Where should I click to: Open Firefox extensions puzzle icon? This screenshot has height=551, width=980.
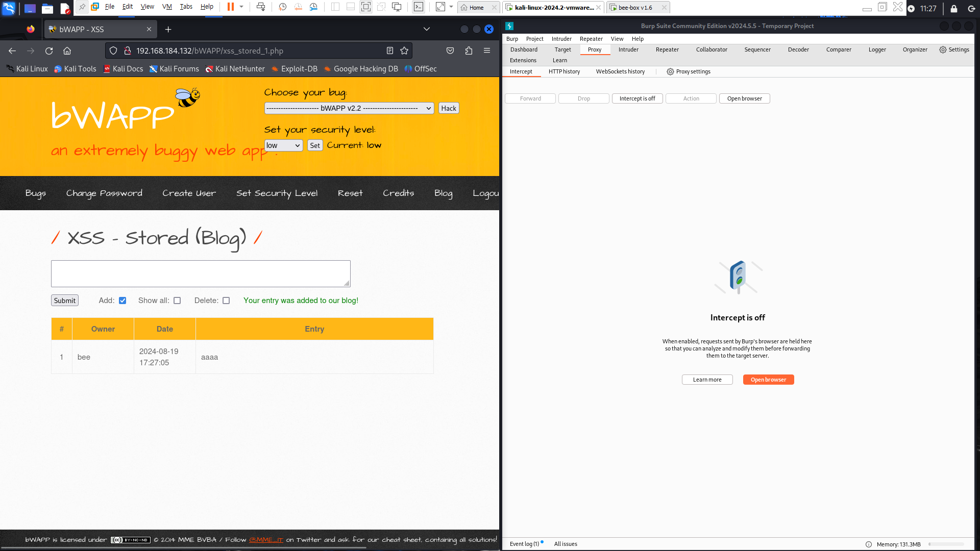(469, 51)
